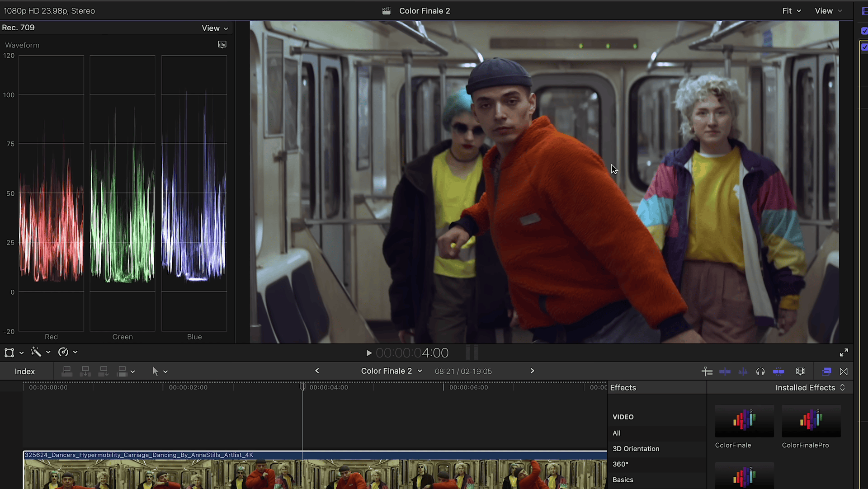868x489 pixels.
Task: Open the magic wand enhancements menu
Action: tap(36, 352)
